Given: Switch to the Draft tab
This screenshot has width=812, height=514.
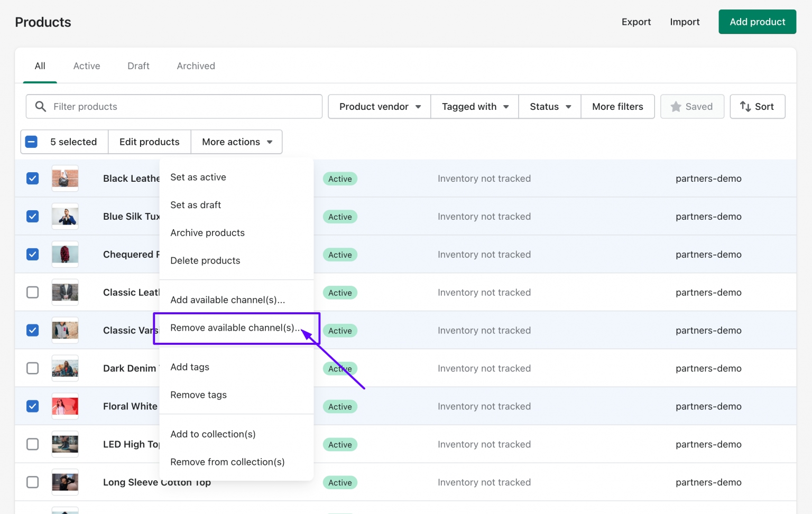Looking at the screenshot, I should 138,66.
